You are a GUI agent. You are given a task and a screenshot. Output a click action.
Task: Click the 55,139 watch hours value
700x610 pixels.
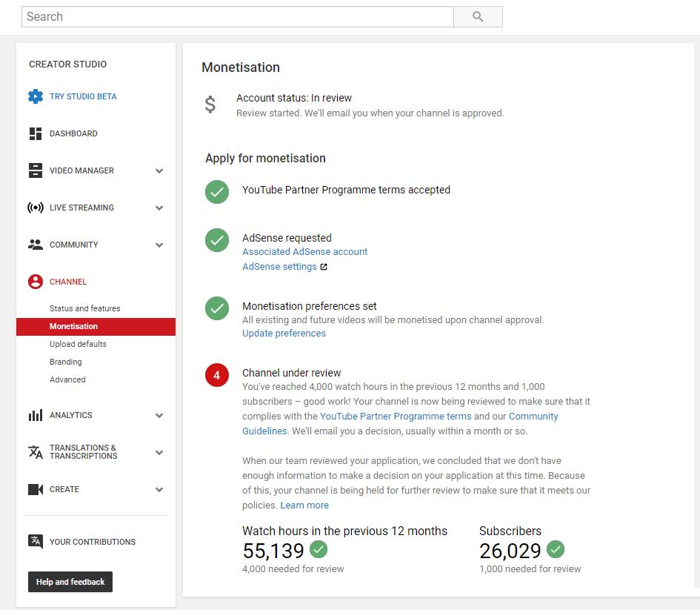point(273,551)
